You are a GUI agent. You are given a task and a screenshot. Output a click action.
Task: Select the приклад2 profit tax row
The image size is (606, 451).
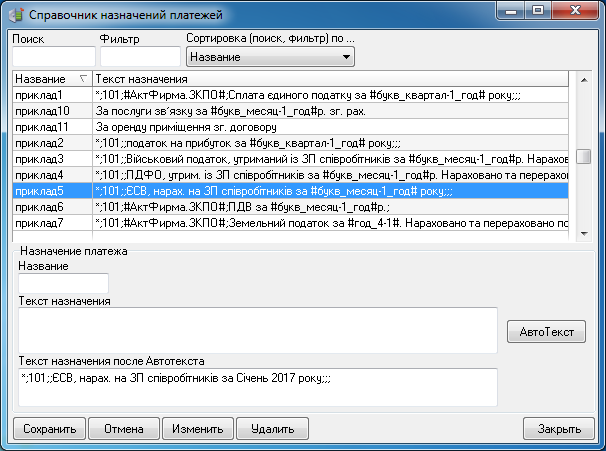tap(300, 143)
